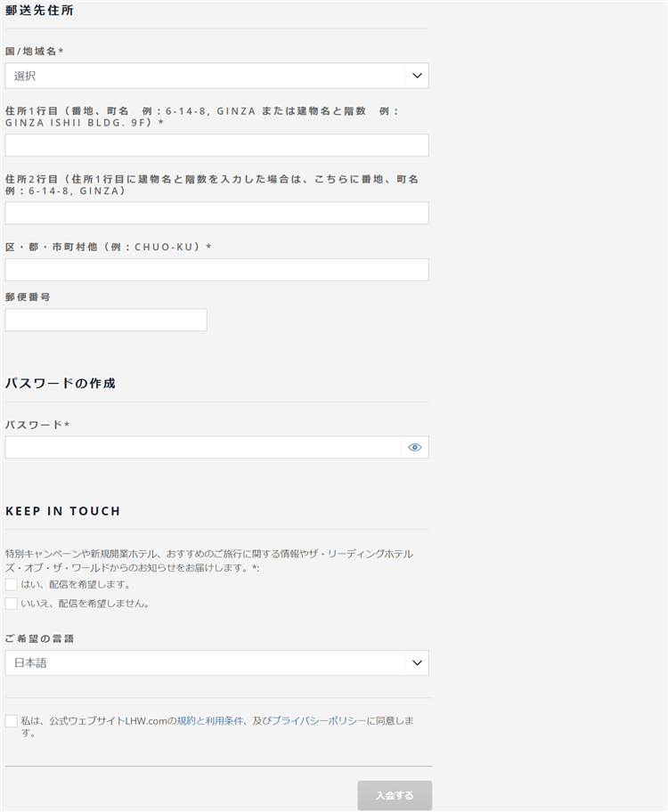
Task: Open the 規約と利用条件 link
Action: pyautogui.click(x=210, y=720)
